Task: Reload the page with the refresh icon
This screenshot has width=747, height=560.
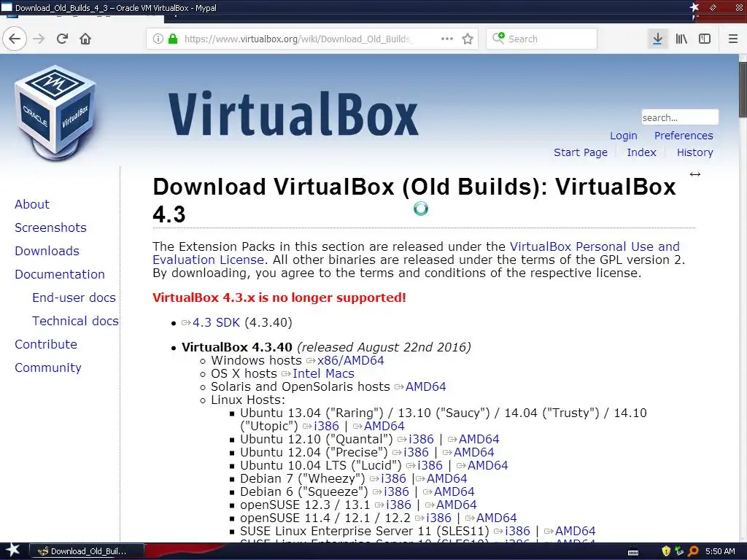Action: click(x=63, y=39)
